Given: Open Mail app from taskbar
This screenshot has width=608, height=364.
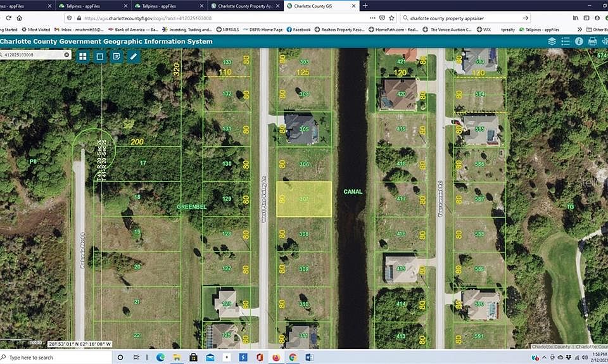Looking at the screenshot, I should (210, 358).
